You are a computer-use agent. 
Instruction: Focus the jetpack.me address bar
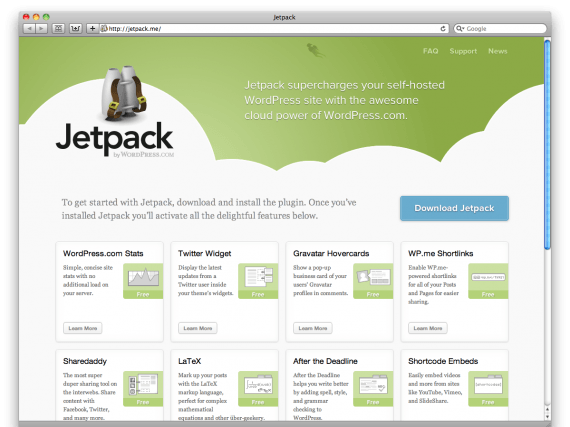click(269, 28)
